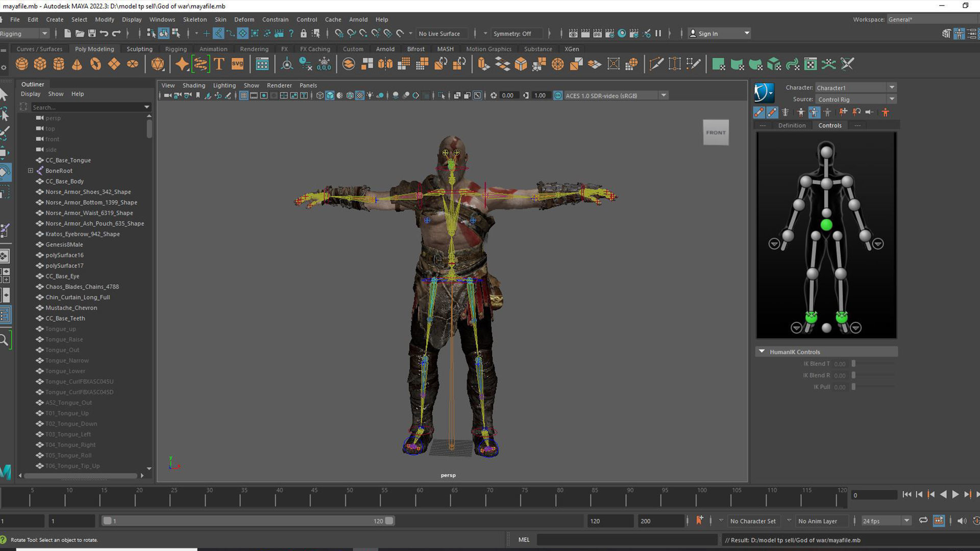Viewport: 980px width, 551px height.
Task: Open the ACES color space dropdown
Action: coord(616,95)
